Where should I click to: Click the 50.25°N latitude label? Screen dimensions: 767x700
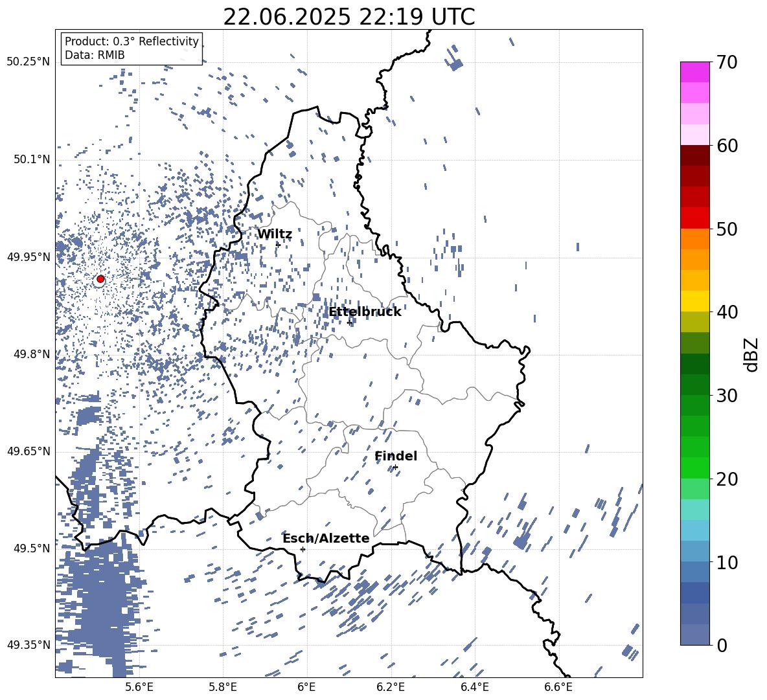tap(29, 62)
